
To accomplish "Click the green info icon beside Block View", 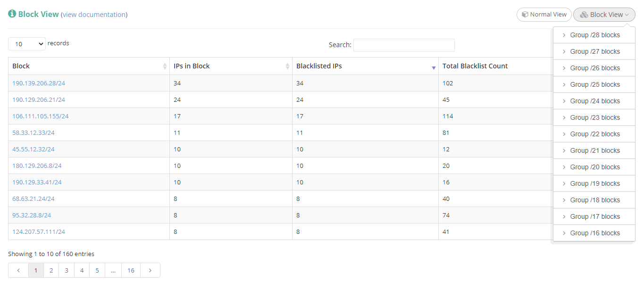I will [x=12, y=14].
